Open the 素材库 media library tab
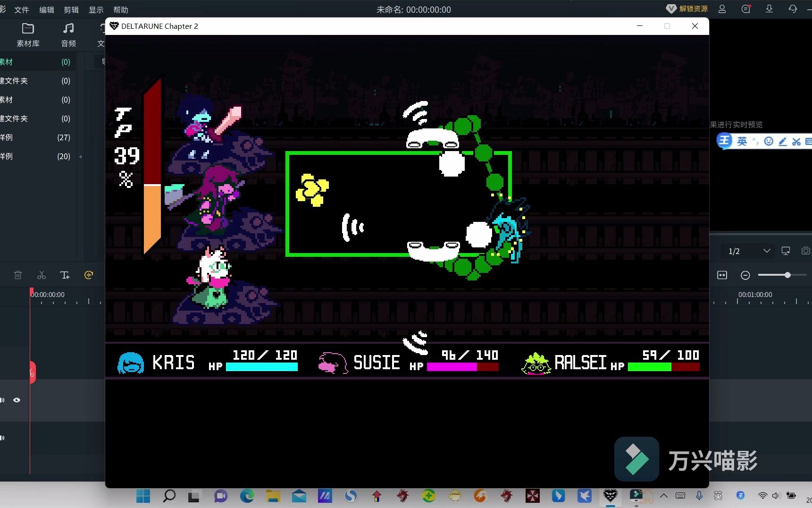The width and height of the screenshot is (812, 508). click(28, 35)
